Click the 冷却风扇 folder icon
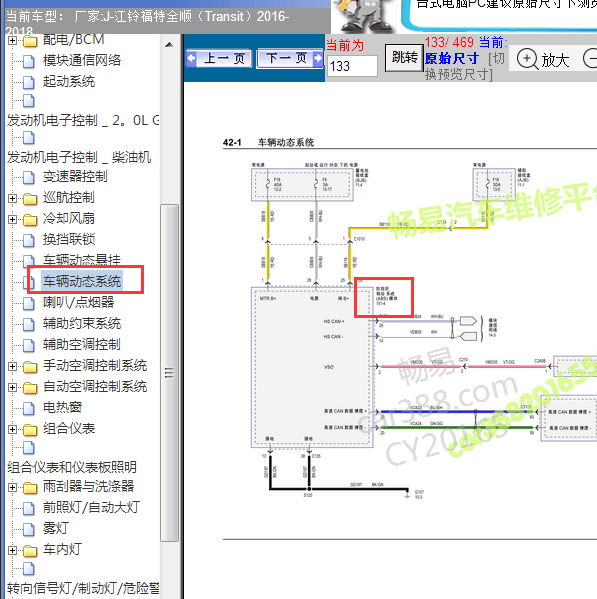 tap(30, 220)
